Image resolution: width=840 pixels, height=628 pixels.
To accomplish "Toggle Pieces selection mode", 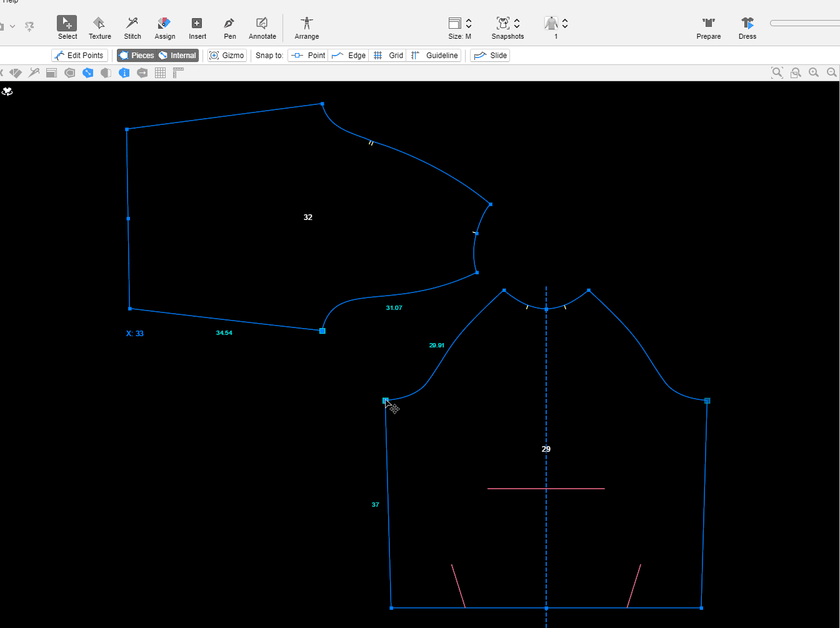I will coord(136,56).
